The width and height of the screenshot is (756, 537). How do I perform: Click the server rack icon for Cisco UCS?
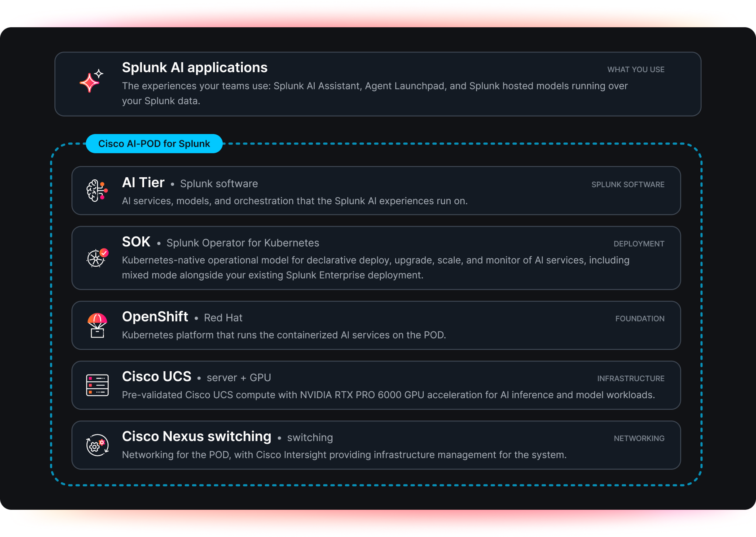[97, 385]
